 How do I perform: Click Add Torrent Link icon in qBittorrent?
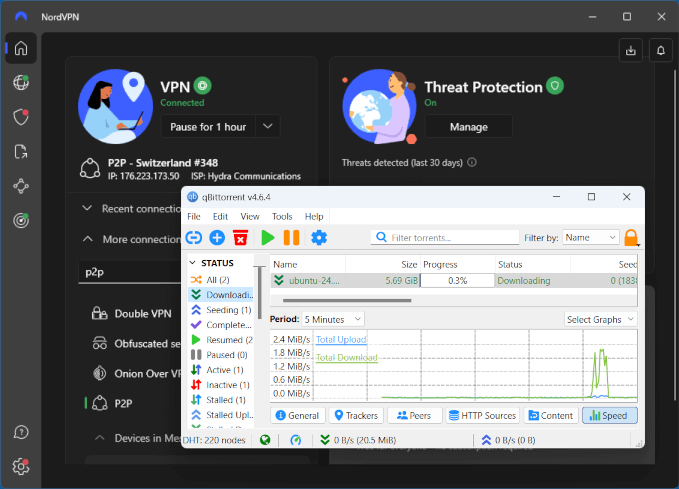[194, 237]
